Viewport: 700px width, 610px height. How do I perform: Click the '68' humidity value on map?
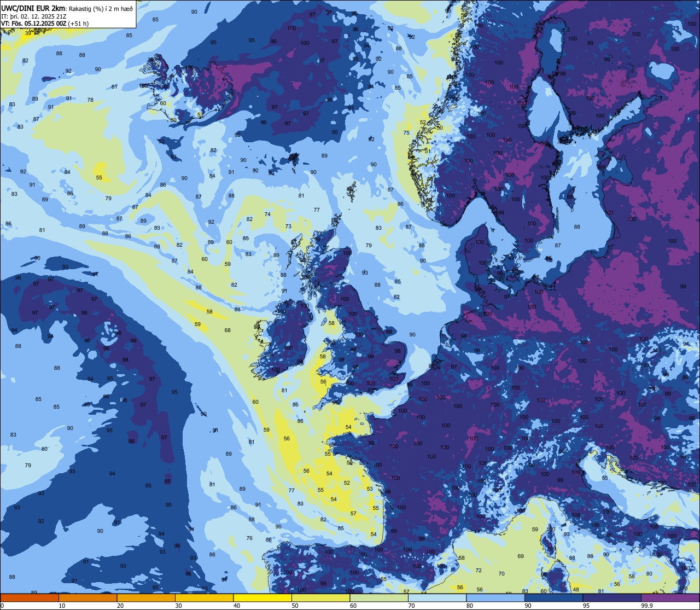pos(227,330)
